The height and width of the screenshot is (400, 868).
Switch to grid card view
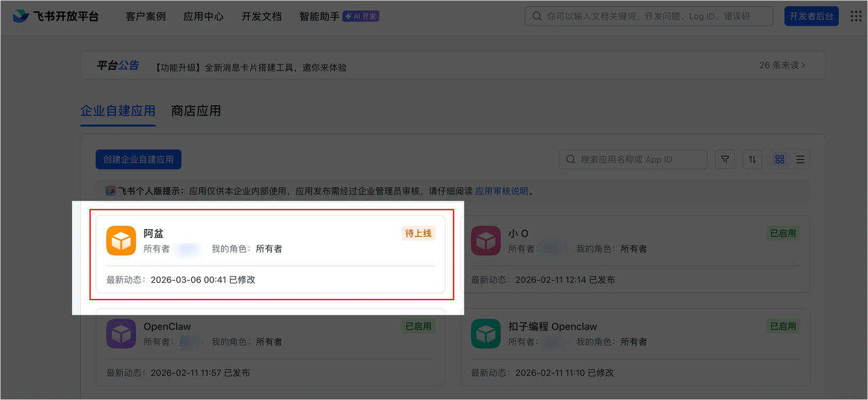[780, 159]
